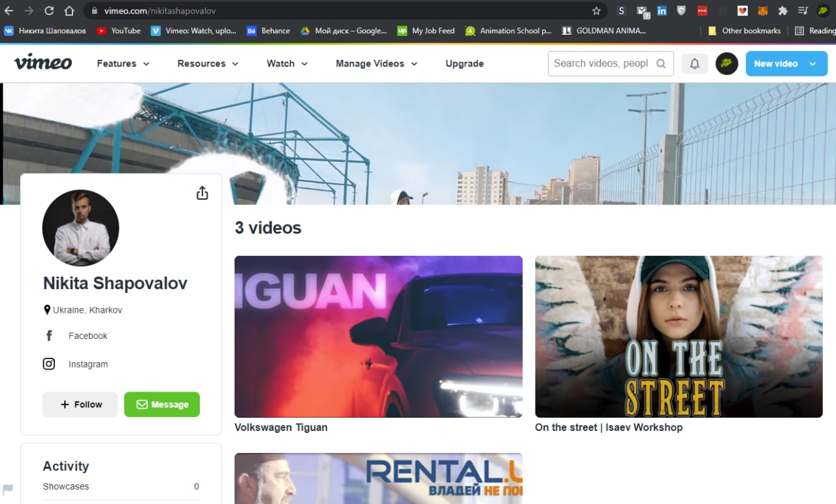The height and width of the screenshot is (504, 836).
Task: Click the Ukraine, Kharkov location text
Action: point(88,310)
